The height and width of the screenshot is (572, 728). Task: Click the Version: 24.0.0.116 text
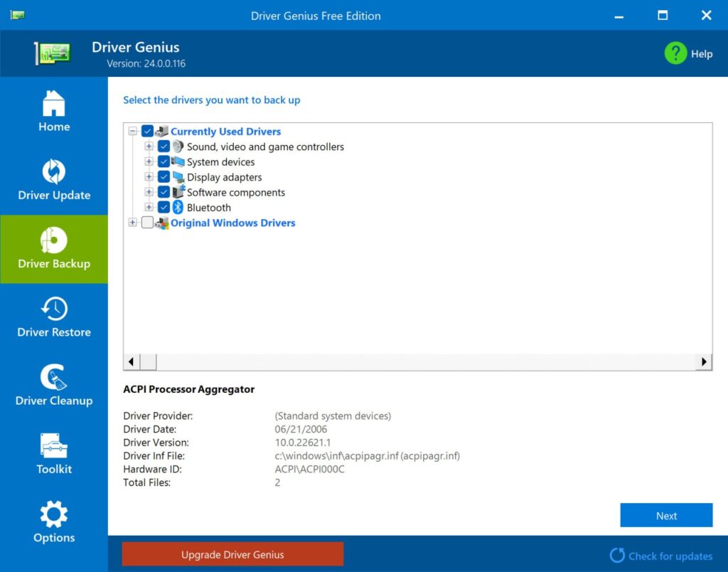146,63
